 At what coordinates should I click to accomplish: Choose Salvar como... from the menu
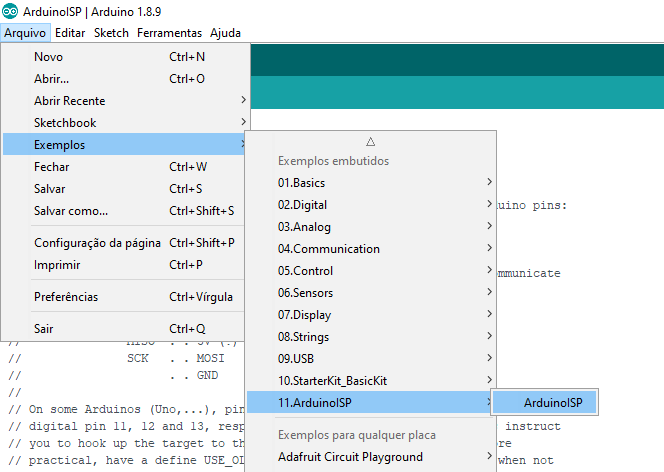pyautogui.click(x=123, y=211)
